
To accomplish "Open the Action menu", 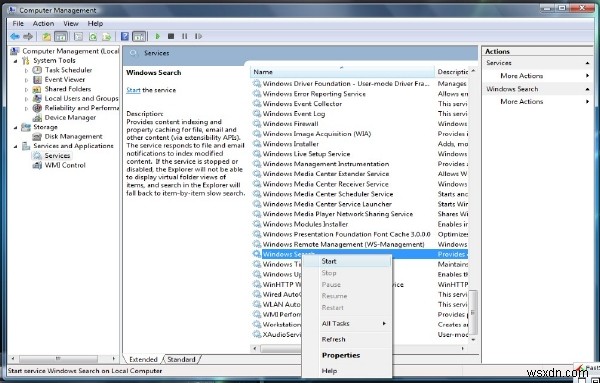I will [43, 23].
